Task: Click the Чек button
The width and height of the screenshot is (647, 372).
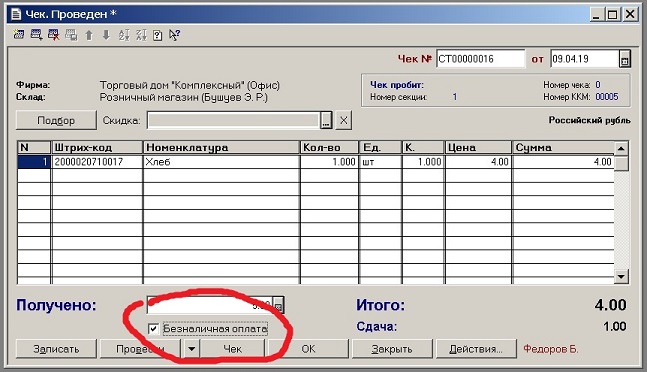Action: point(232,349)
